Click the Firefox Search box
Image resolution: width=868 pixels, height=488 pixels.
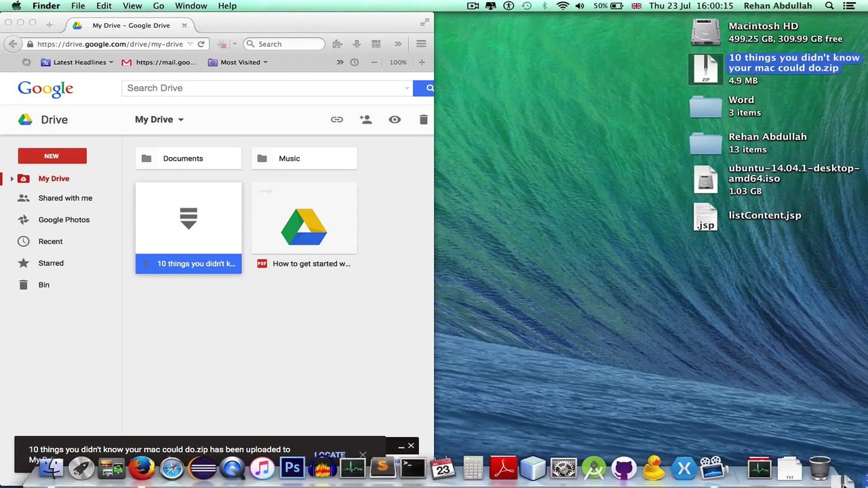tap(284, 44)
